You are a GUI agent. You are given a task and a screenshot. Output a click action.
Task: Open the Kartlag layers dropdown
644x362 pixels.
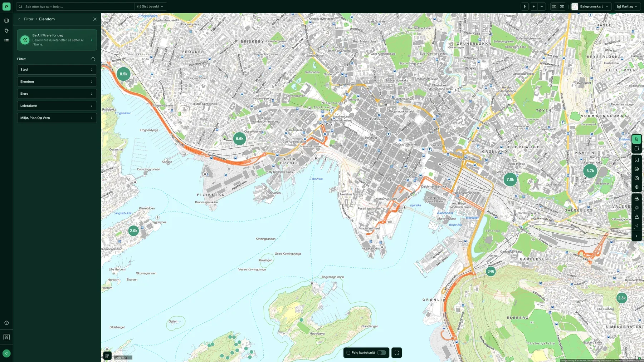click(x=627, y=6)
